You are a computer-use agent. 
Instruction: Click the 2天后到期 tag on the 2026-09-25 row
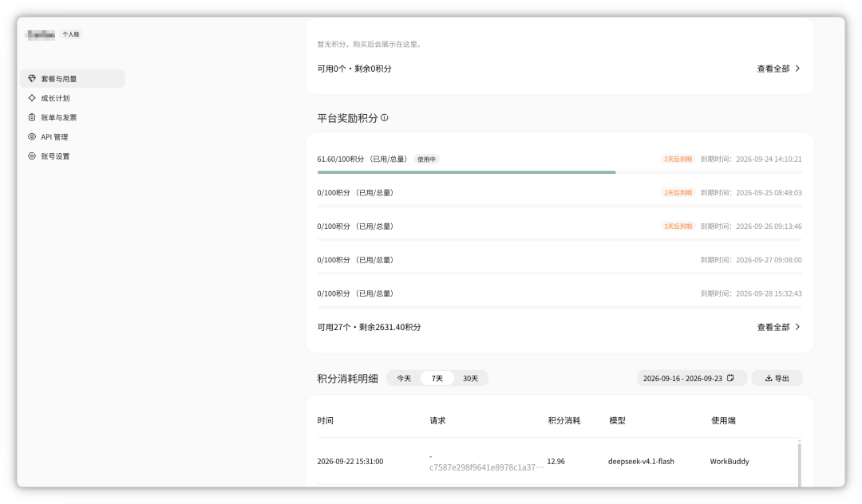click(x=678, y=193)
